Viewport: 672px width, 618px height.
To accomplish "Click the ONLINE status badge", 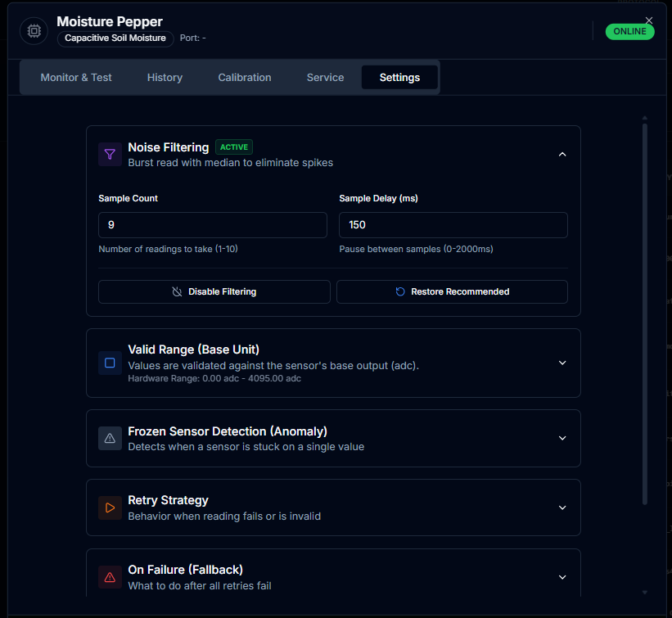I will (x=629, y=32).
